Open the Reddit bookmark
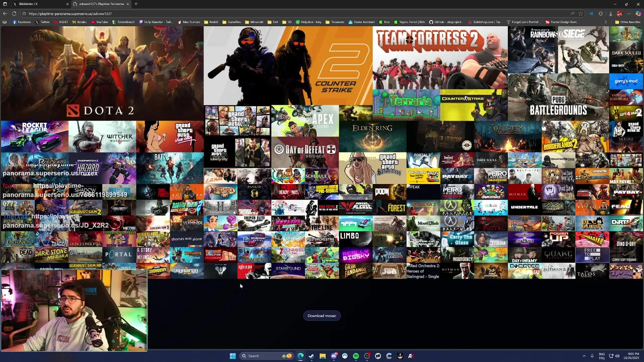This screenshot has width=644, height=362. click(211, 22)
